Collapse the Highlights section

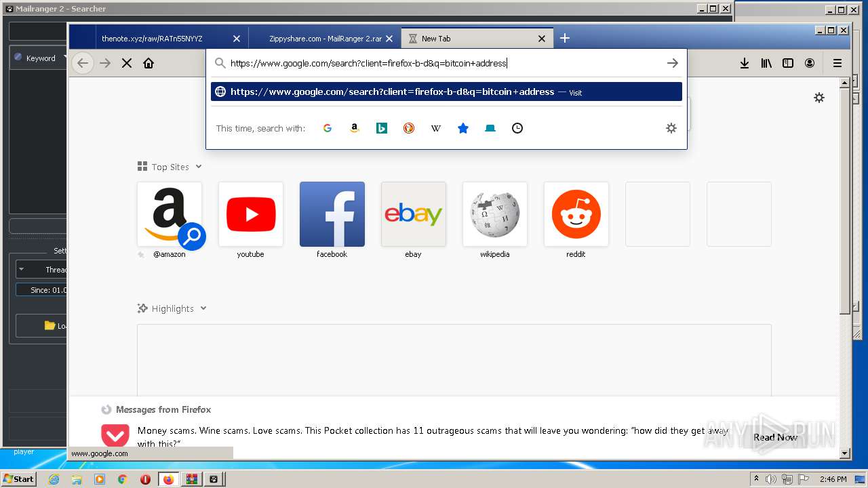click(x=172, y=308)
